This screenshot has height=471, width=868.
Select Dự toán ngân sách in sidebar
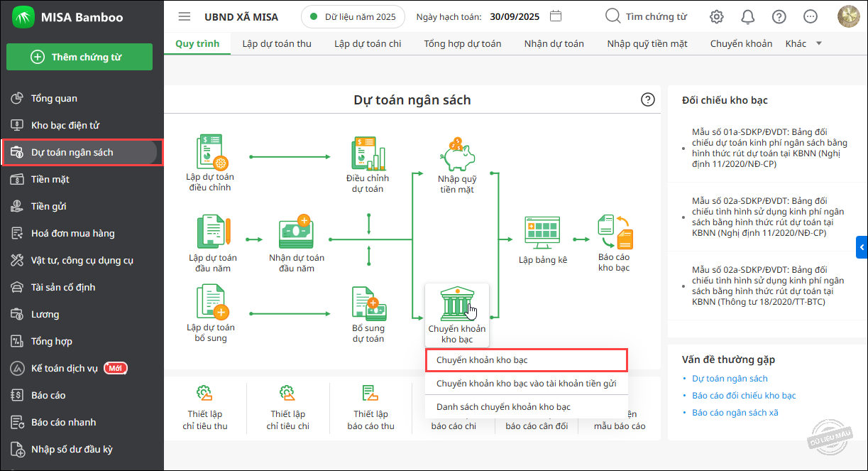(x=82, y=152)
